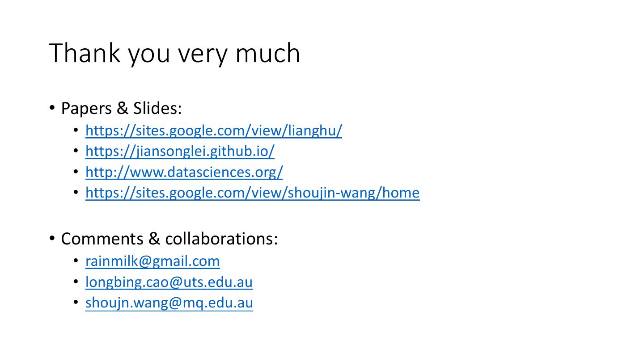
Task: Click the bullet beside rainmilk@gmail.com
Action: tap(76, 261)
